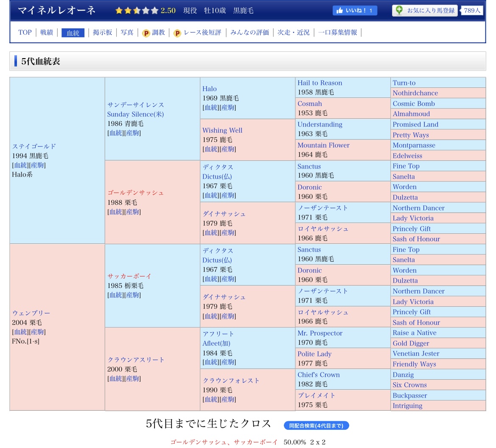Switch to the 戦績 tab

coord(47,32)
